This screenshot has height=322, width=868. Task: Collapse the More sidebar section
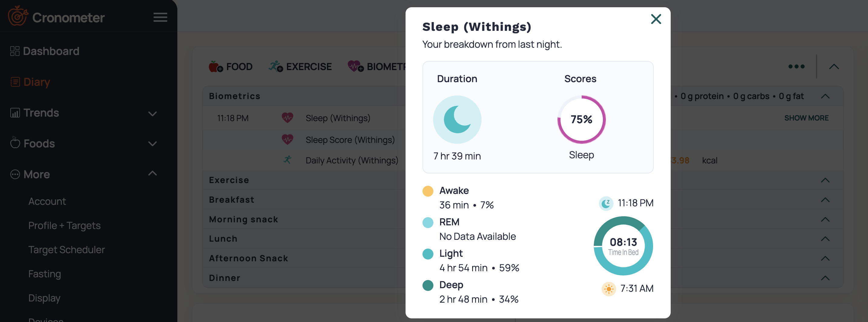(152, 173)
